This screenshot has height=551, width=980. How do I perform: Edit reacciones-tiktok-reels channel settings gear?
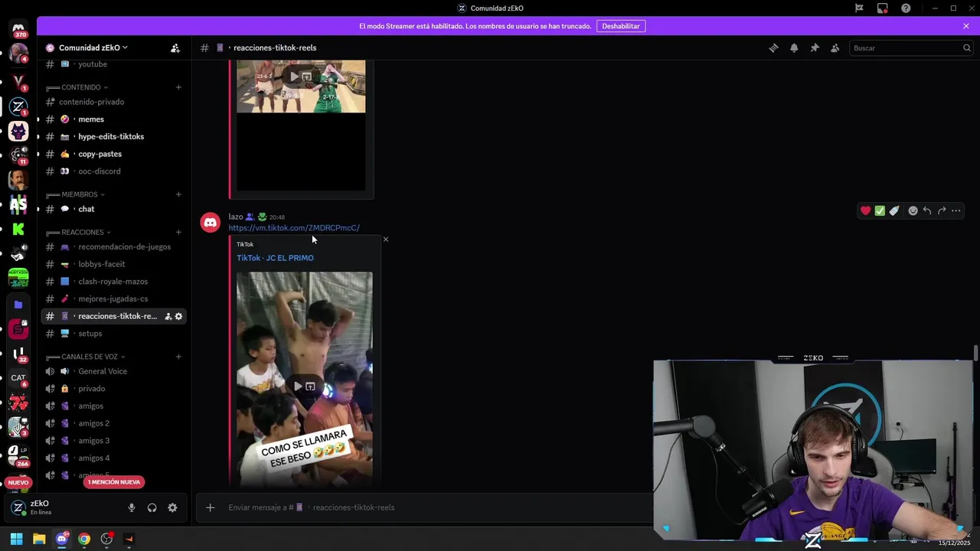pyautogui.click(x=178, y=316)
